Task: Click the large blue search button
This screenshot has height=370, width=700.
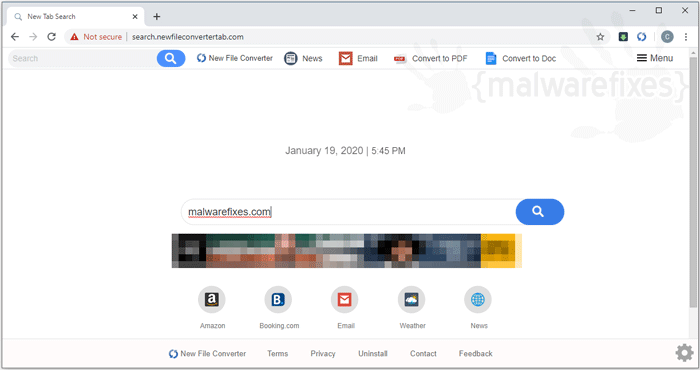Action: coord(540,212)
